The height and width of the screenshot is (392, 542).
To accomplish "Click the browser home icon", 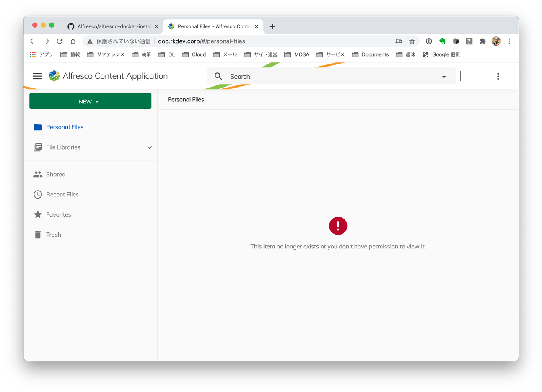I will point(73,41).
